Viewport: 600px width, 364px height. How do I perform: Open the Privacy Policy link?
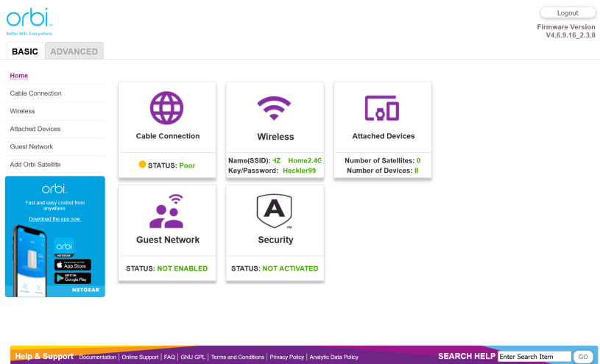(x=287, y=357)
